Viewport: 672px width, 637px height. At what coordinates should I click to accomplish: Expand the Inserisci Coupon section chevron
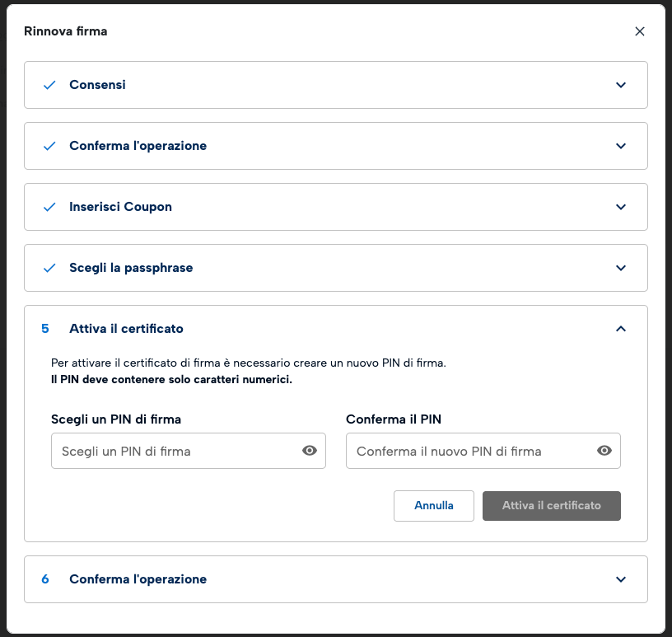coord(621,207)
